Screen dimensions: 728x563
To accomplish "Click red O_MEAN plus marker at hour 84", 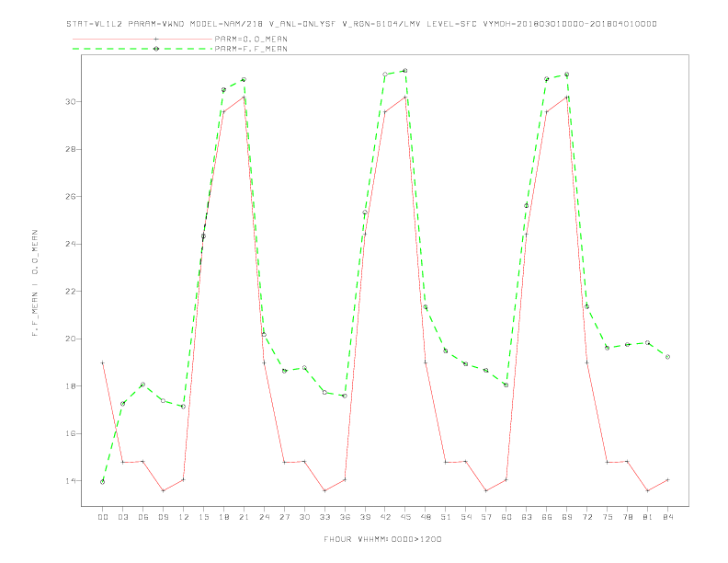I will coord(667,480).
